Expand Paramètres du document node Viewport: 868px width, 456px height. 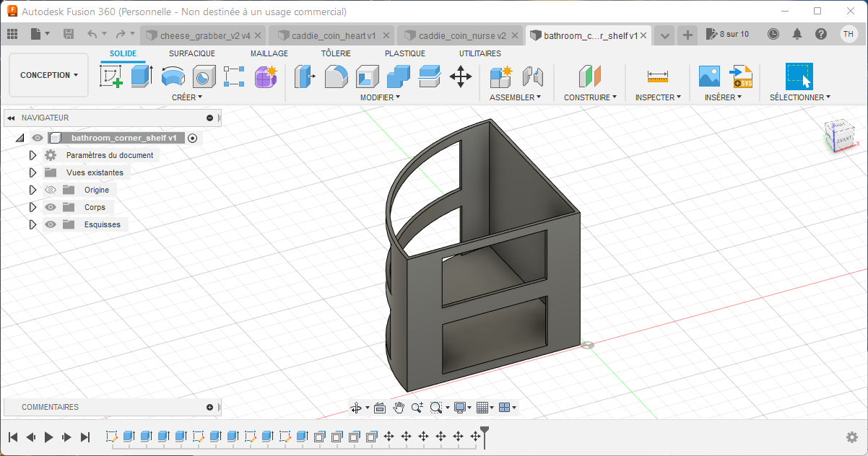click(32, 155)
